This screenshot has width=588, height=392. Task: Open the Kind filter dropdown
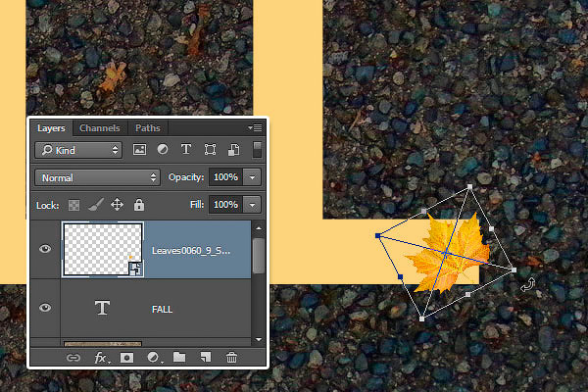pyautogui.click(x=78, y=150)
